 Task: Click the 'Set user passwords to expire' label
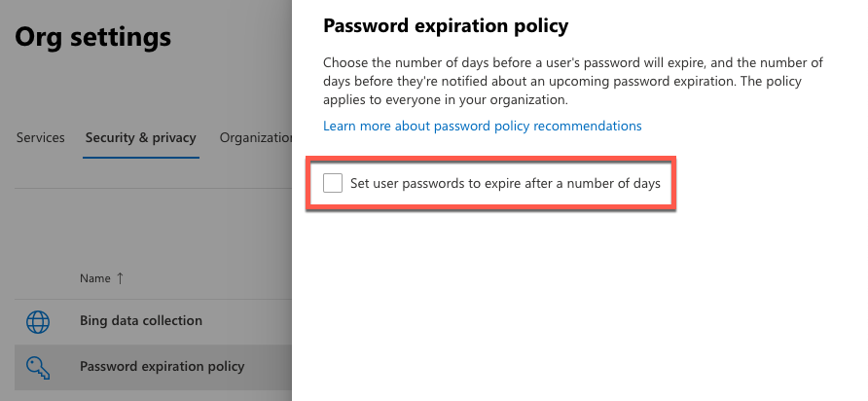(505, 183)
